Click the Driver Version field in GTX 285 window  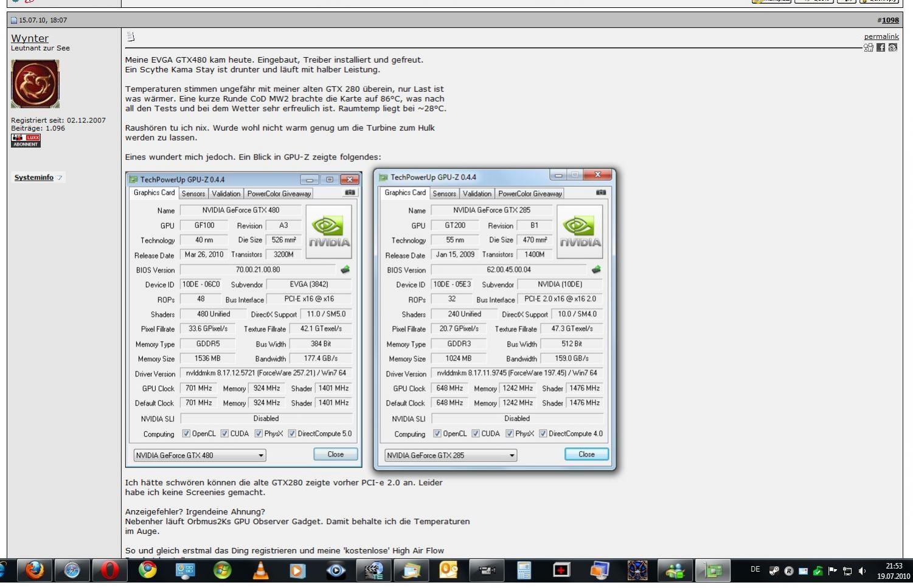point(517,373)
